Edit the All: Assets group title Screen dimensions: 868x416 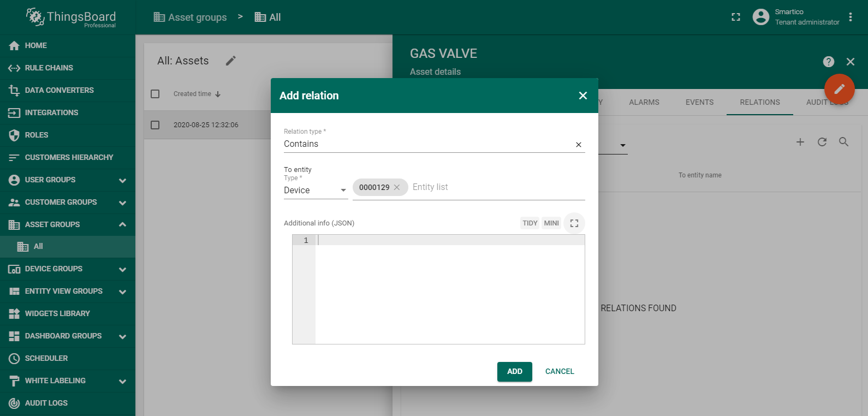(231, 61)
